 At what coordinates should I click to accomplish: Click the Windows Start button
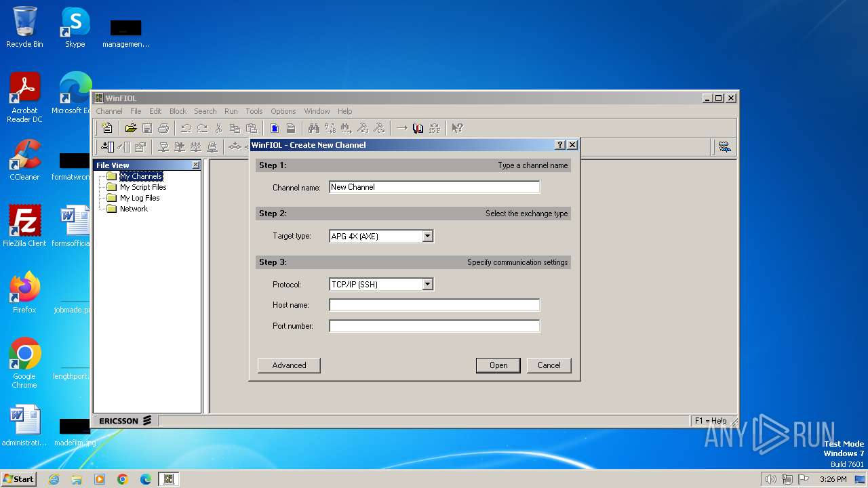18,479
